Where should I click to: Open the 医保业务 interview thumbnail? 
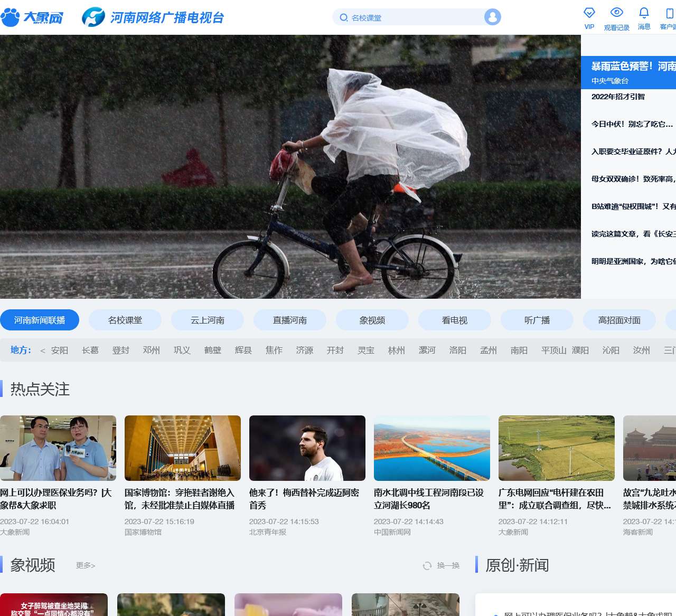pyautogui.click(x=58, y=448)
